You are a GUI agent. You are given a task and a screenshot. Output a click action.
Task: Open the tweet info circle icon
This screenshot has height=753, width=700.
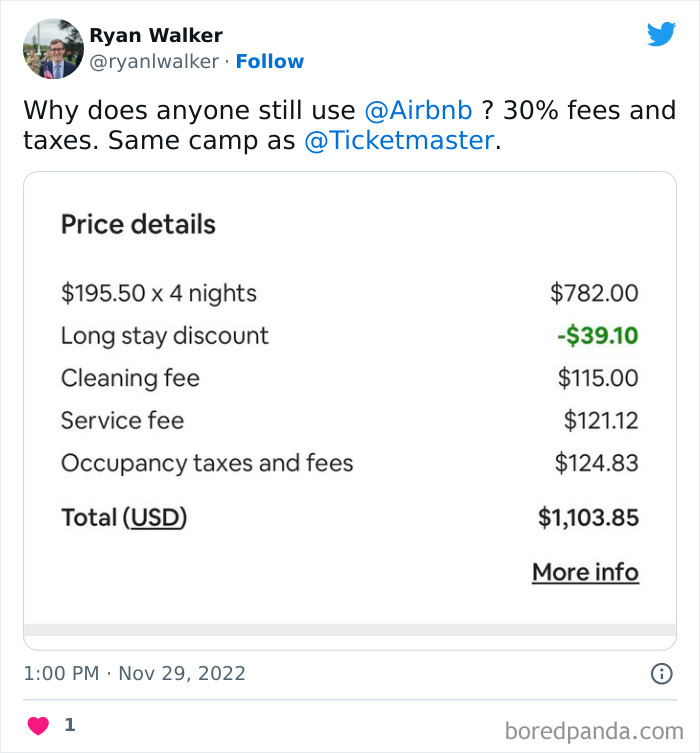point(661,674)
